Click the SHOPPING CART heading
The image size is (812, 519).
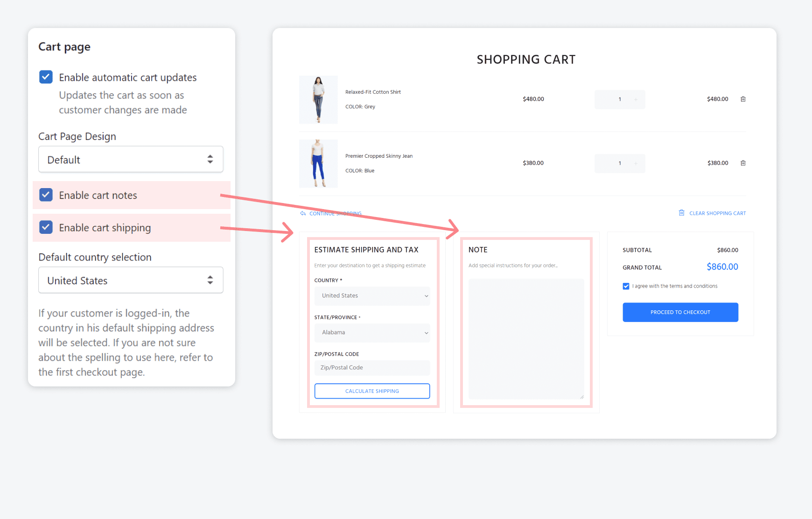click(525, 59)
